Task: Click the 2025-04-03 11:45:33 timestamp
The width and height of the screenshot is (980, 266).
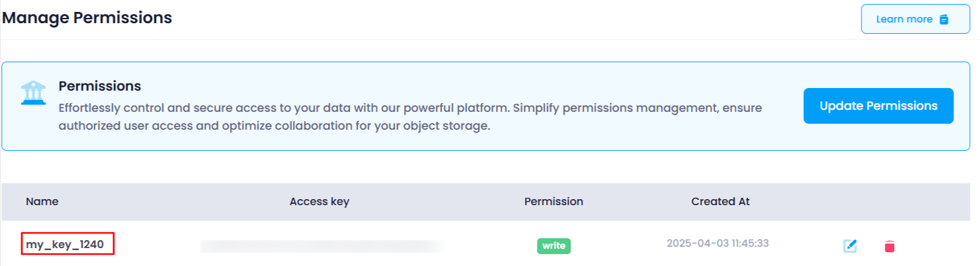Action: click(x=717, y=244)
